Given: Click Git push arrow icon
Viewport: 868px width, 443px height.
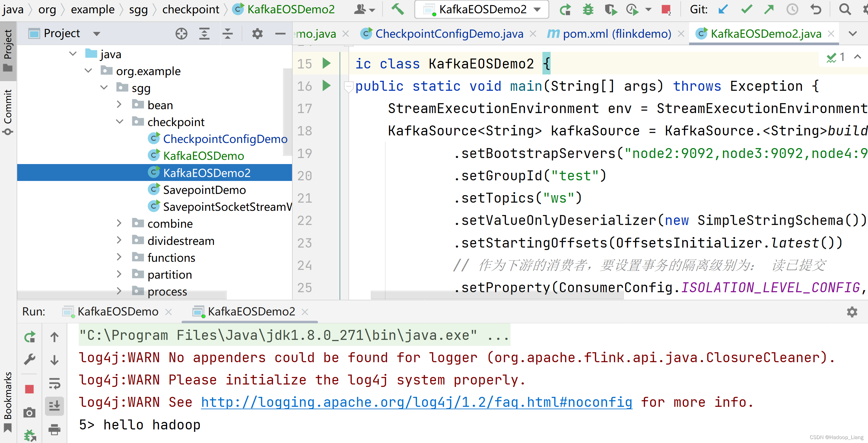Looking at the screenshot, I should pos(769,9).
